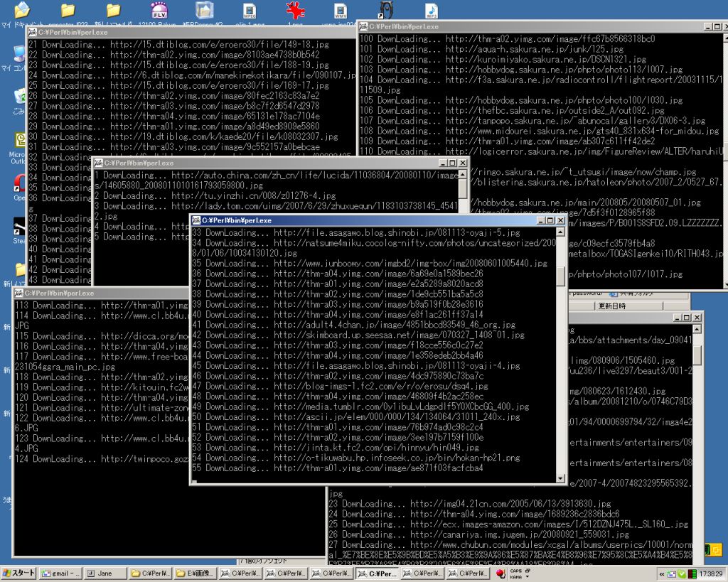Switch to the gmail taskbar button
Viewport: 728px width, 582px height.
tap(60, 573)
